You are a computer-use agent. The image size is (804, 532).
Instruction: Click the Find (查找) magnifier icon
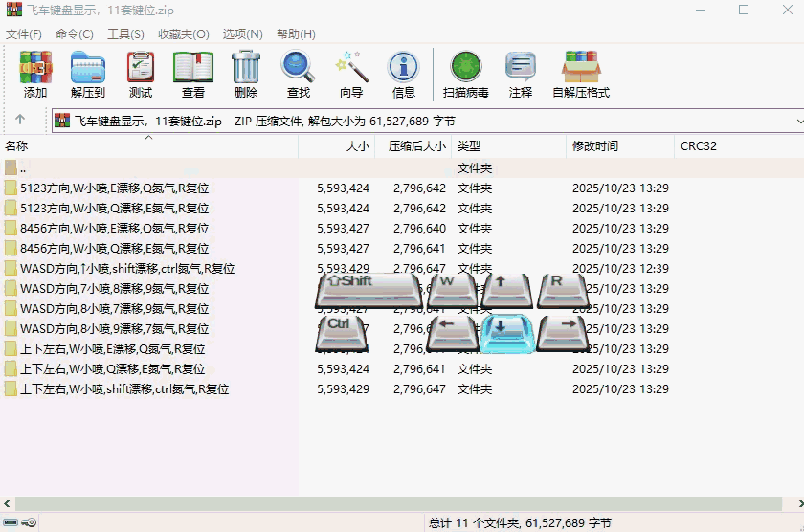(299, 74)
